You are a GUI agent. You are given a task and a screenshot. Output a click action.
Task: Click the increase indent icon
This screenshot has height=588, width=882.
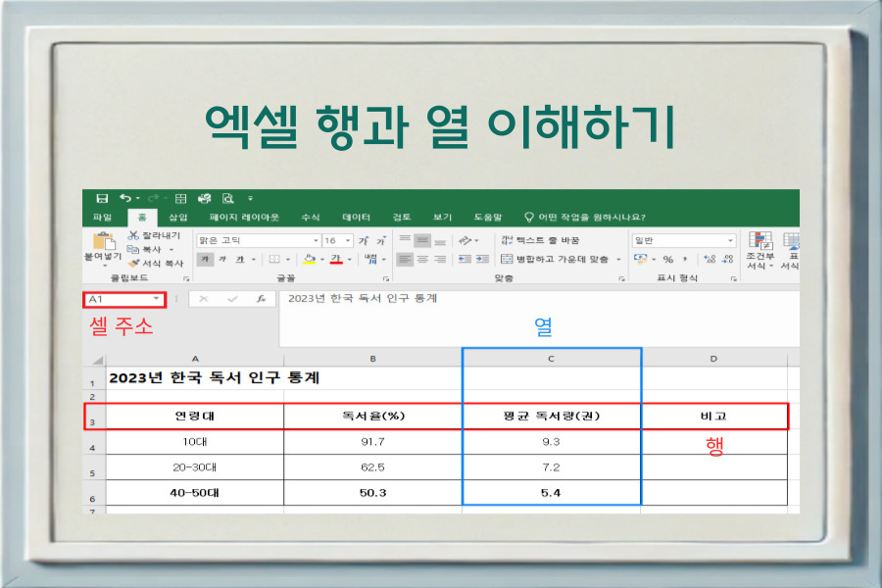[482, 260]
